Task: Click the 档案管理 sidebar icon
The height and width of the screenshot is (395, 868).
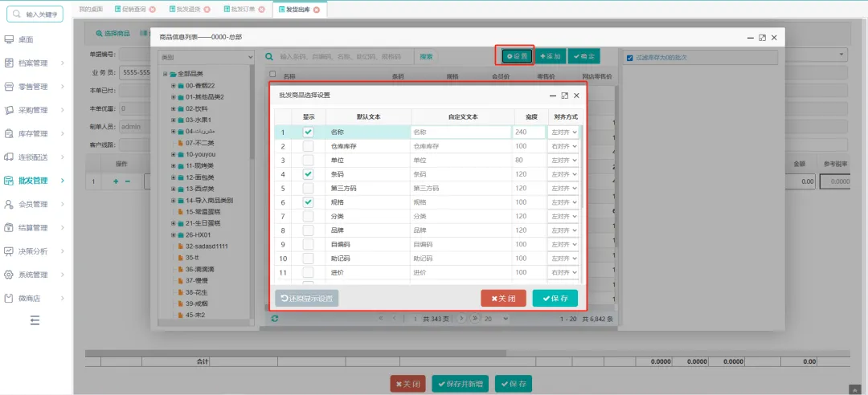Action: click(9, 63)
